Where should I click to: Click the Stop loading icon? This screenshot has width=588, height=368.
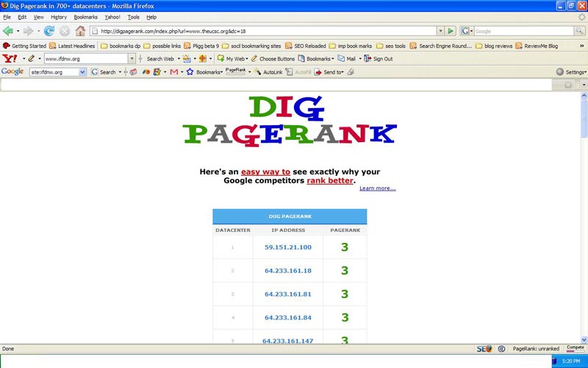(x=65, y=31)
